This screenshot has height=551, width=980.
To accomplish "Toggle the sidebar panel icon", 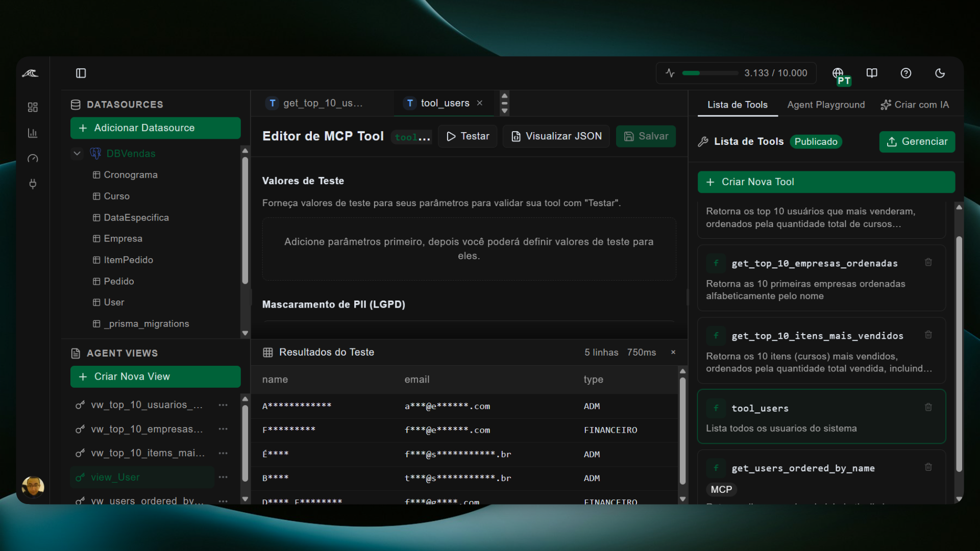I will 81,73.
